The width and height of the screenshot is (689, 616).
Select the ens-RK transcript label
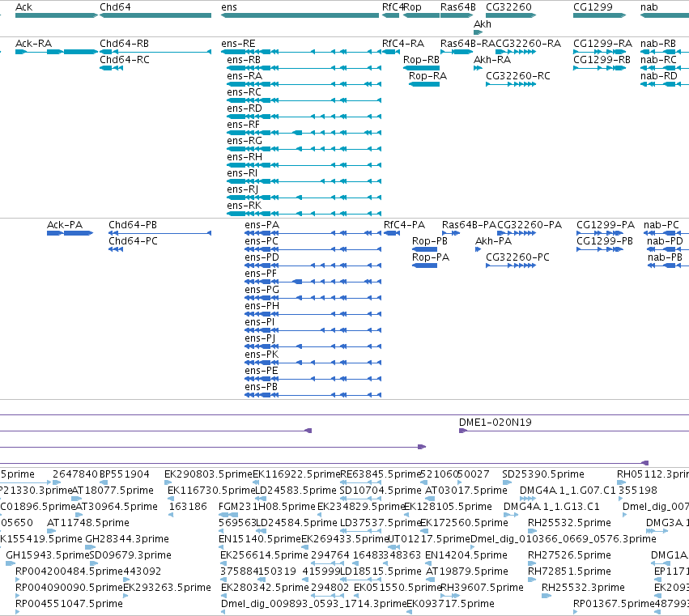click(244, 206)
